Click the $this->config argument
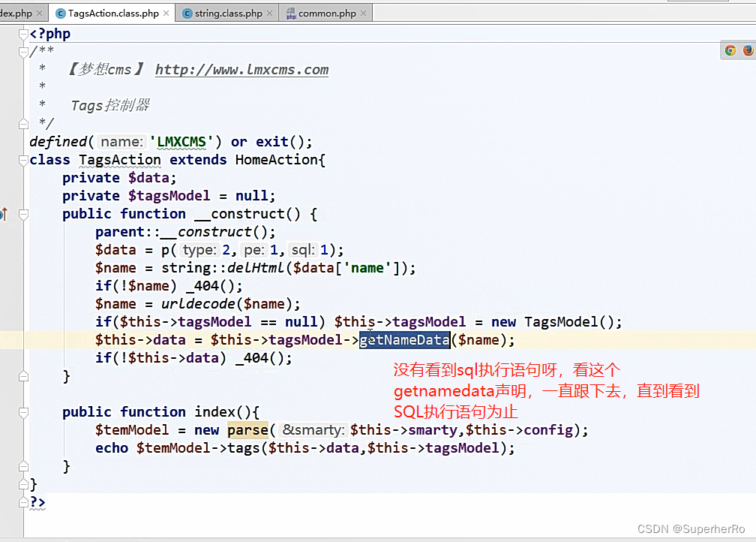This screenshot has width=756, height=542. click(x=519, y=430)
